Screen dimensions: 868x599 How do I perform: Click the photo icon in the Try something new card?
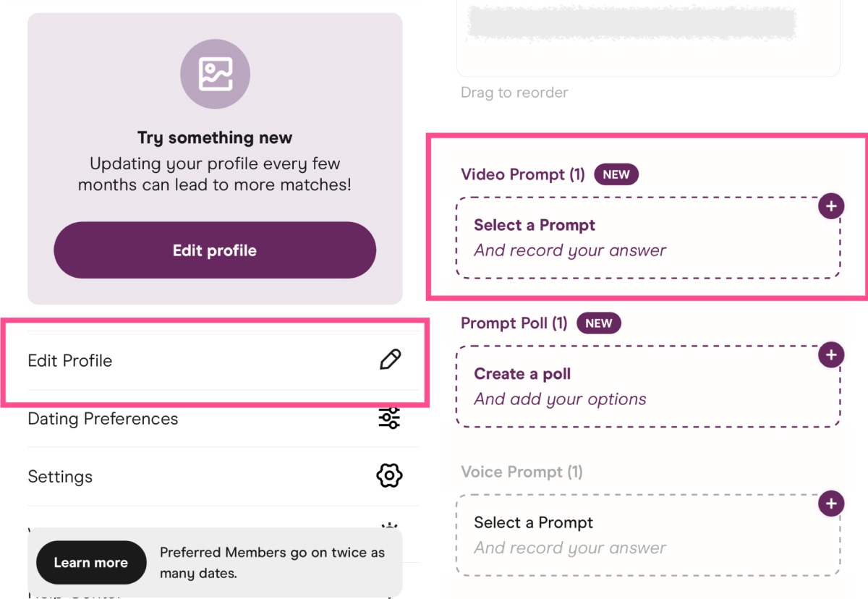tap(215, 74)
